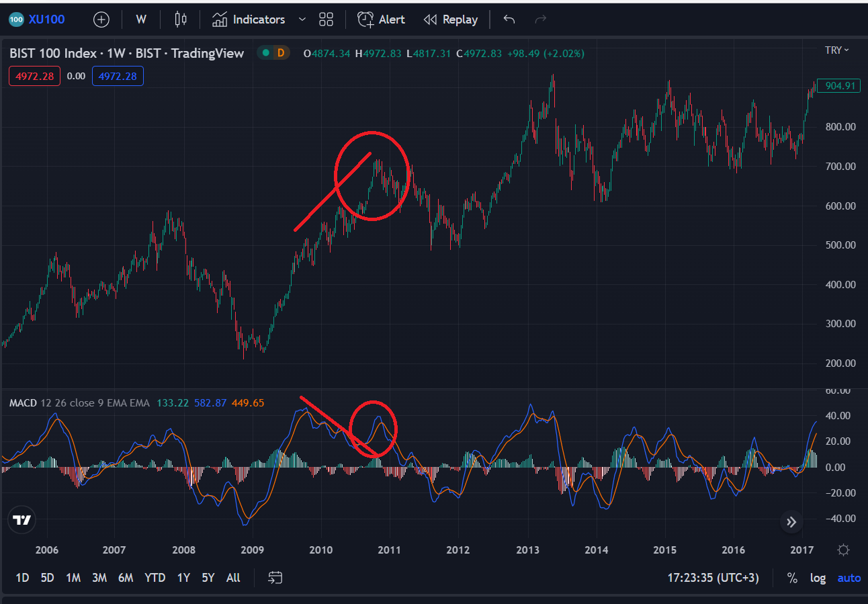Set the date range to 1Y
The image size is (868, 604).
tap(183, 578)
